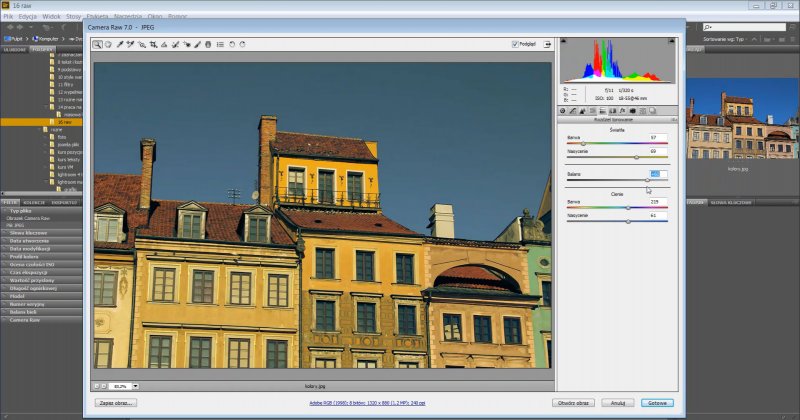Open workflow options link below the image
Viewport: 800px width, 420px height.
[x=368, y=403]
